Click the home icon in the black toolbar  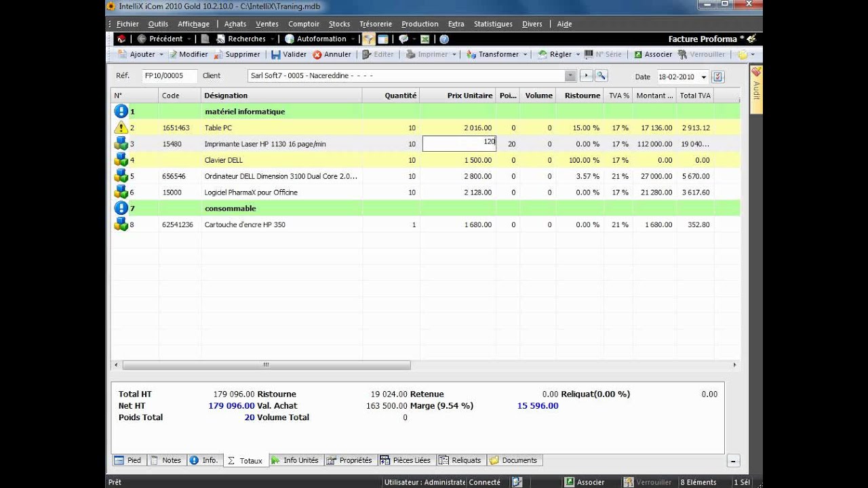(x=121, y=39)
